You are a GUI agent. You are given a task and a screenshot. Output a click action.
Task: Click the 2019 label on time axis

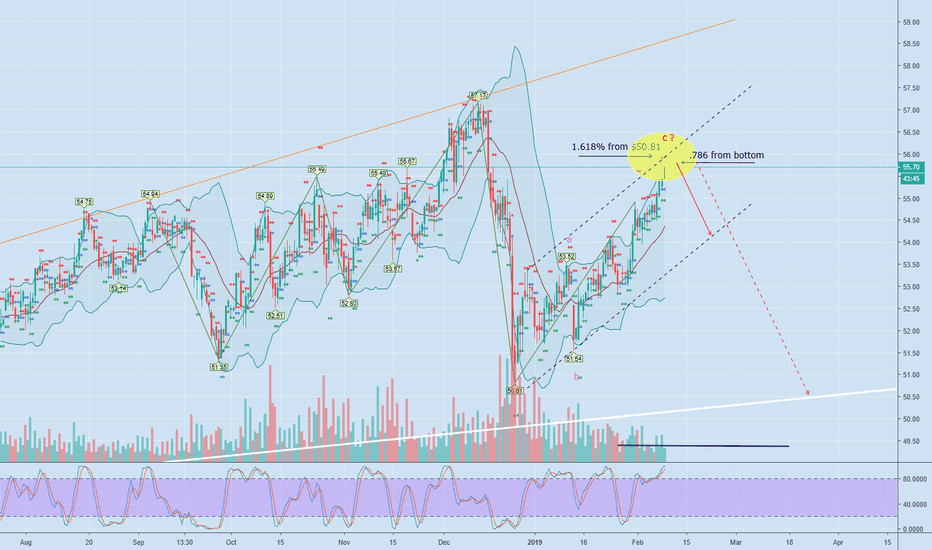tap(536, 542)
